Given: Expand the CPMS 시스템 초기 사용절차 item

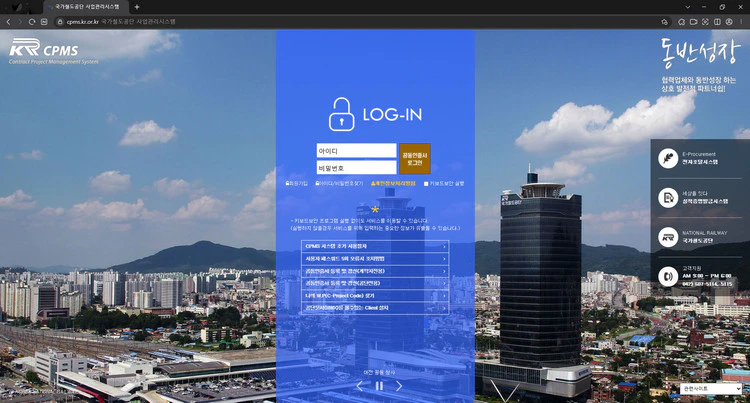Looking at the screenshot, I should coord(375,246).
